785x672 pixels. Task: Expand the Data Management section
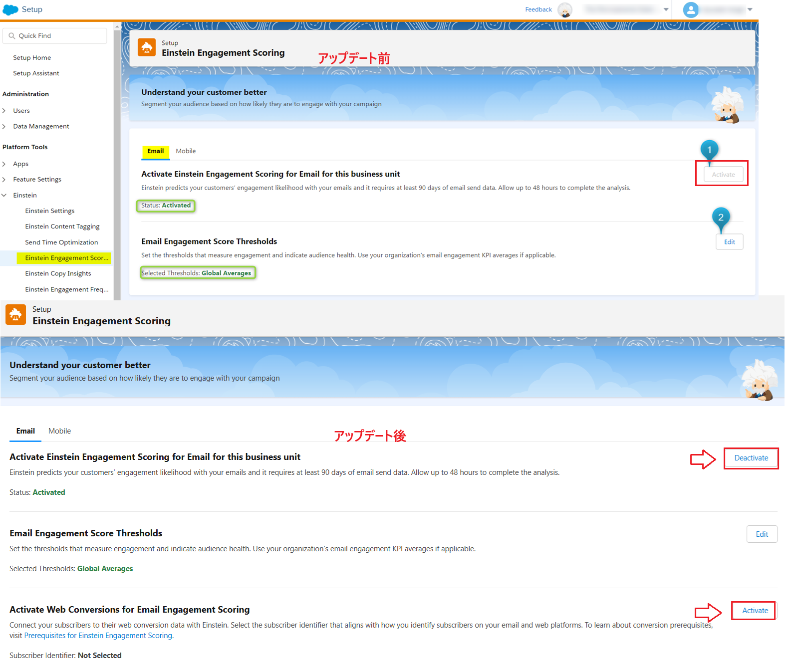(x=4, y=127)
